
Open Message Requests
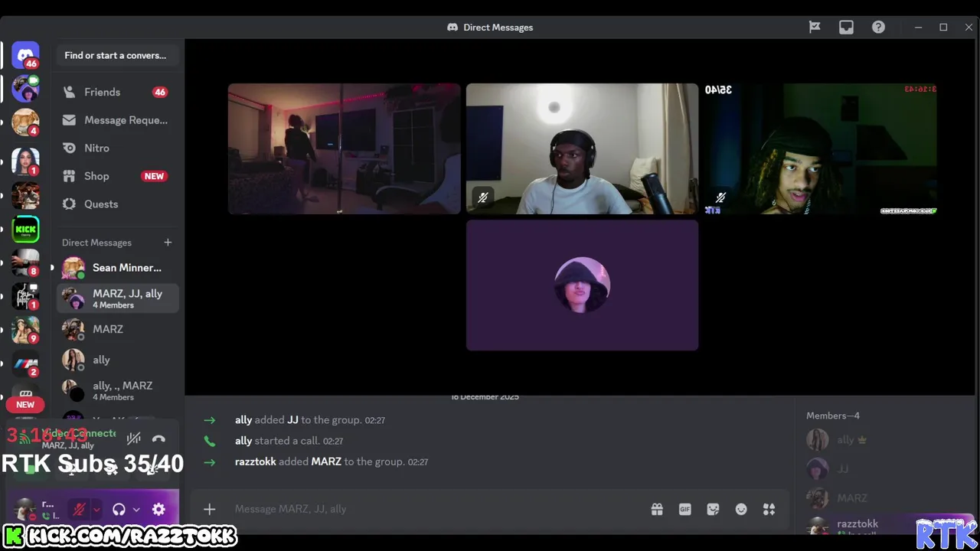118,120
